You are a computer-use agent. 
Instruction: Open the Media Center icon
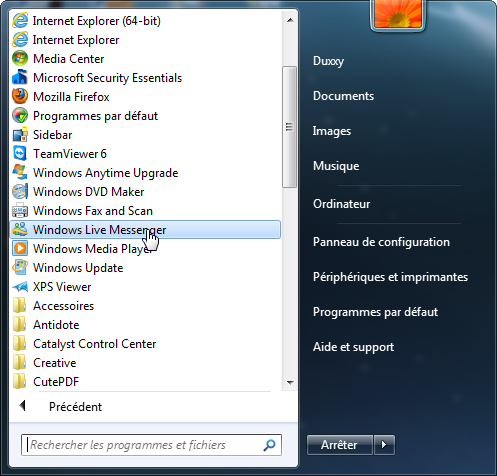pyautogui.click(x=20, y=59)
